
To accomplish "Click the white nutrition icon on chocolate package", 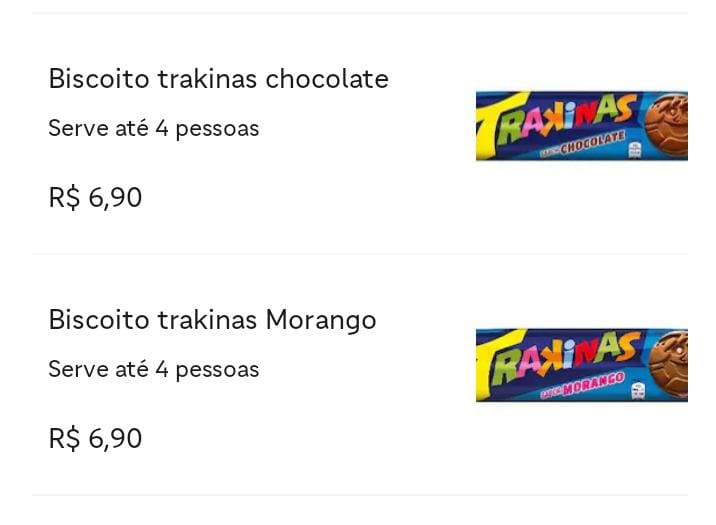I will click(x=635, y=150).
